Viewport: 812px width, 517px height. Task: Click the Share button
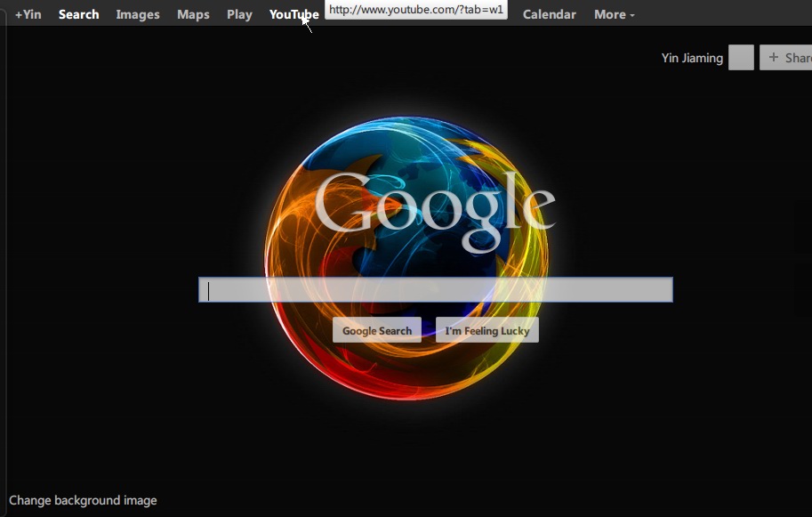click(x=785, y=58)
